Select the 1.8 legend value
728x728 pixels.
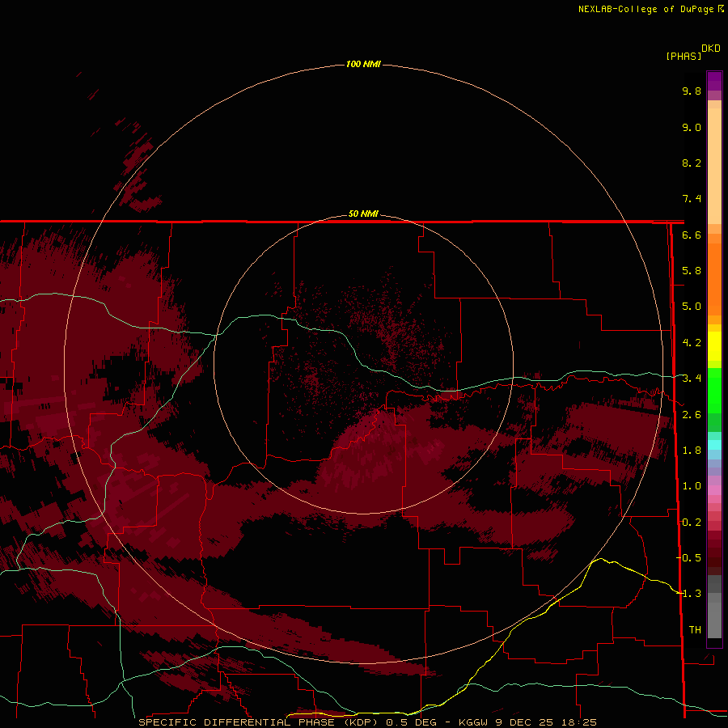pos(692,451)
